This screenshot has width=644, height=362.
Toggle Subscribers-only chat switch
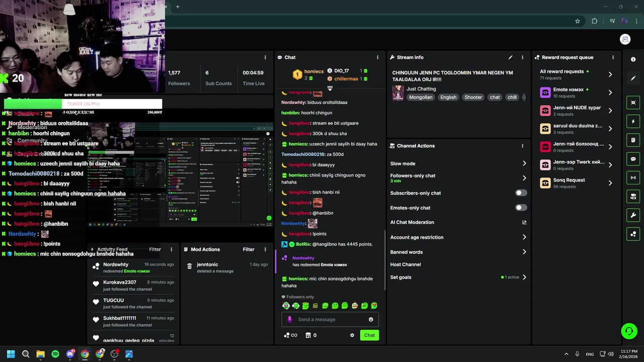pos(521,193)
